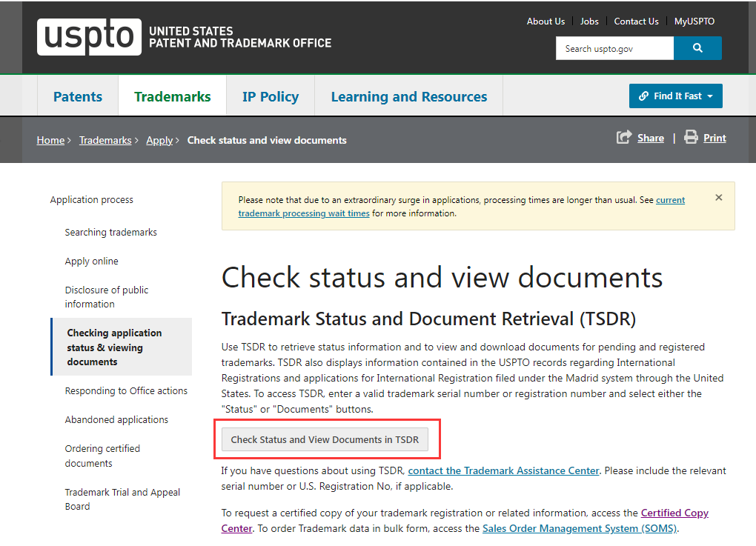Viewport: 756px width, 546px height.
Task: Go to the About Us page
Action: coord(546,21)
